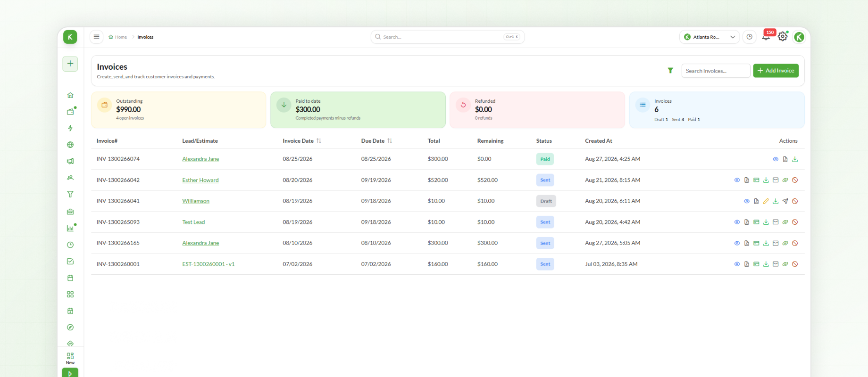View invoice INV-1300266042 with eye icon
The width and height of the screenshot is (868, 377).
point(737,180)
